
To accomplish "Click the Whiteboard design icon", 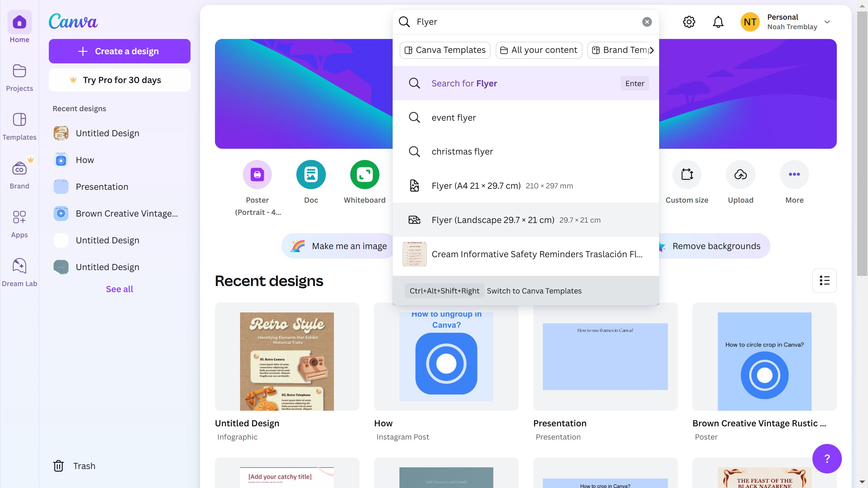I will coord(364,175).
